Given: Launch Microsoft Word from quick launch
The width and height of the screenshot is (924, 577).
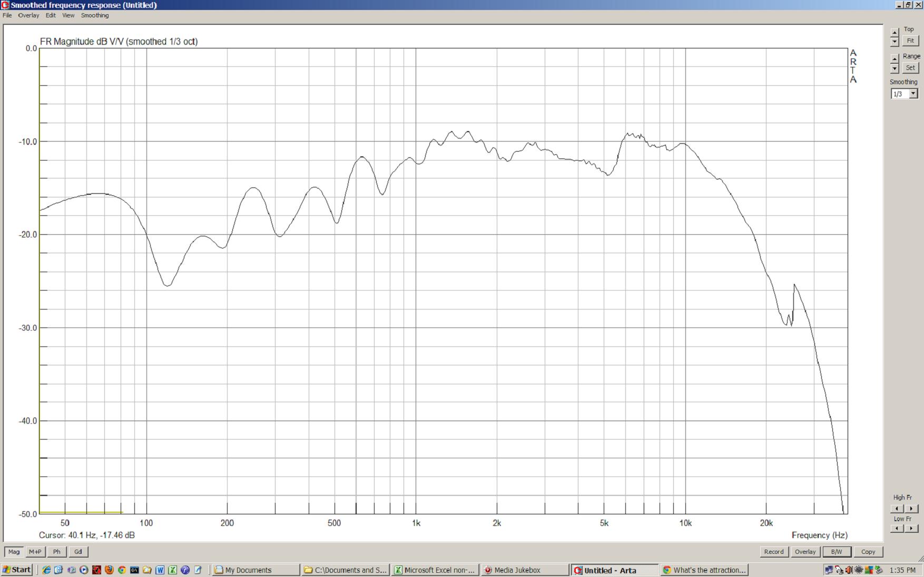Looking at the screenshot, I should tap(160, 570).
